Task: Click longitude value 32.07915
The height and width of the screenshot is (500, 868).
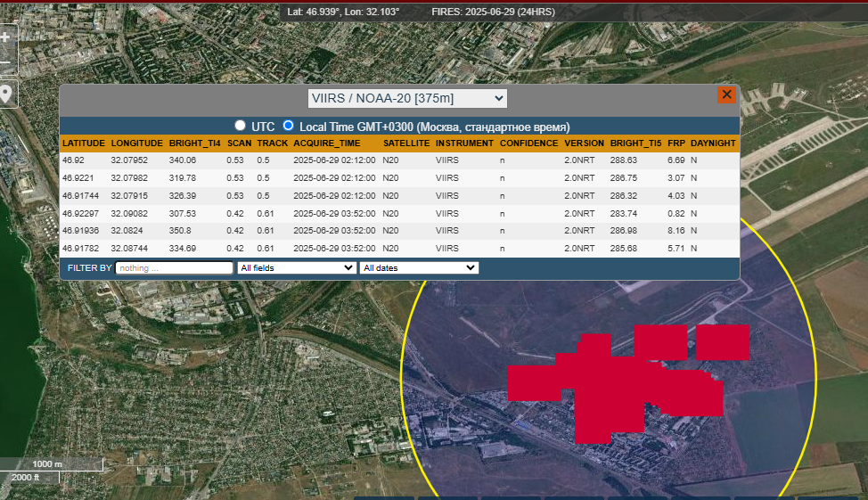Action: point(129,195)
